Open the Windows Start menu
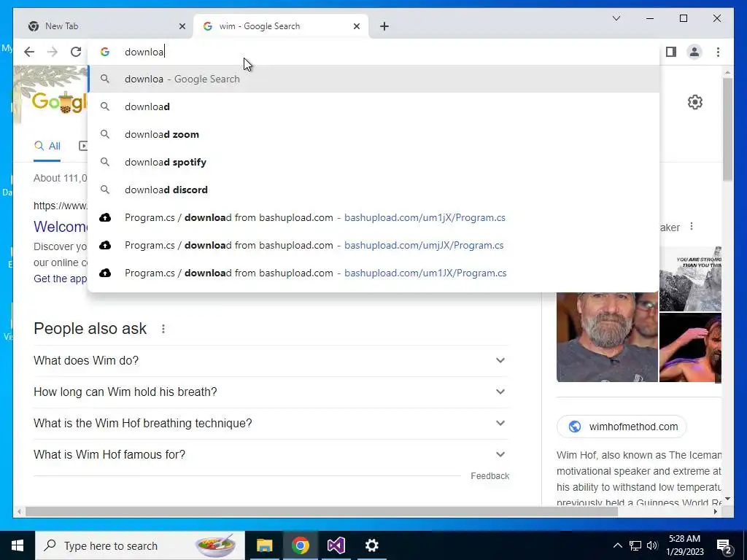 click(18, 545)
